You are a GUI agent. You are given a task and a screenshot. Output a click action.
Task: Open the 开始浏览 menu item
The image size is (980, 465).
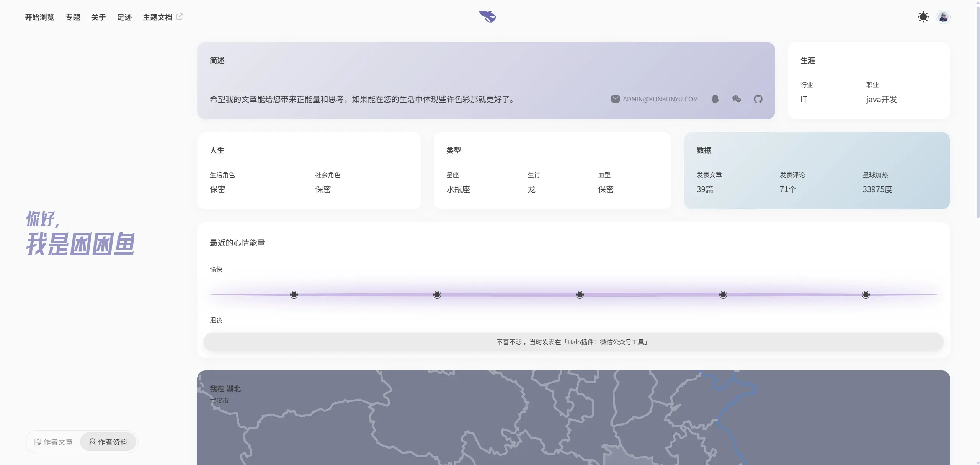pos(39,17)
